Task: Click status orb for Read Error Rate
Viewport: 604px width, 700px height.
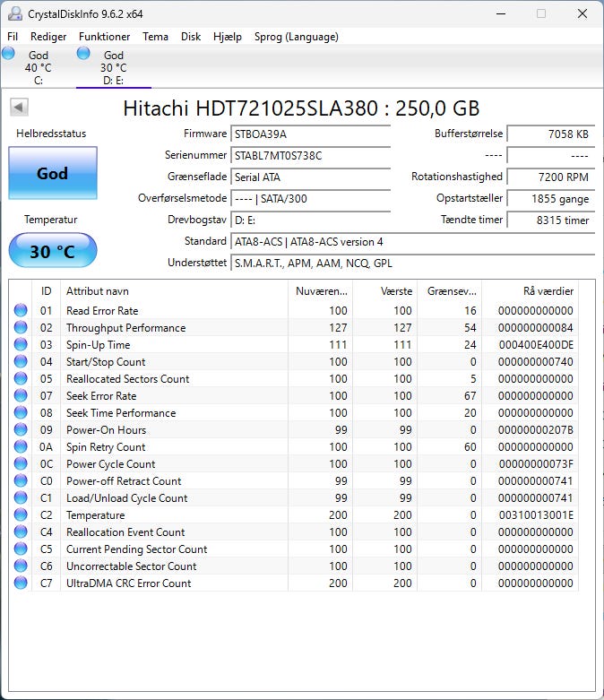Action: coord(21,311)
